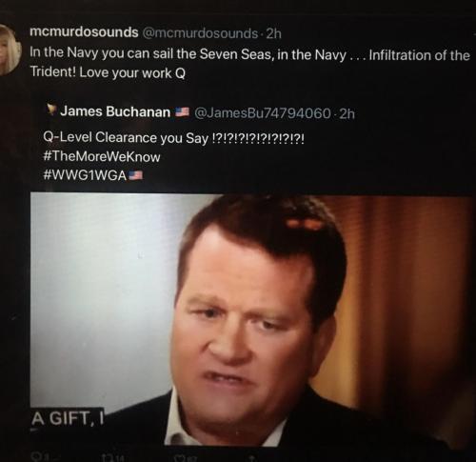Click the reply speech-bubble icon below the tweet

point(37,457)
